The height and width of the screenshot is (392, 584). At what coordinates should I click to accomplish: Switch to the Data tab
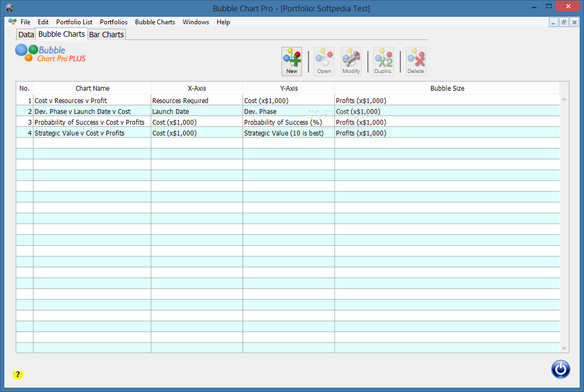(26, 35)
